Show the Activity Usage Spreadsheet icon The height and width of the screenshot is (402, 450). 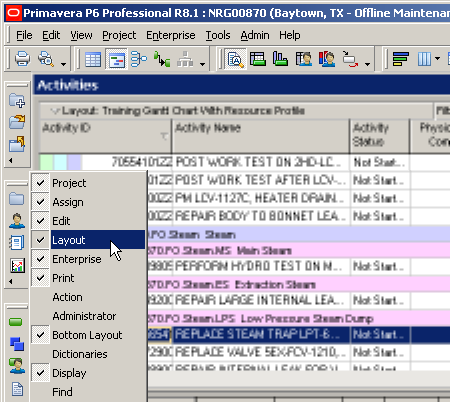pos(258,60)
